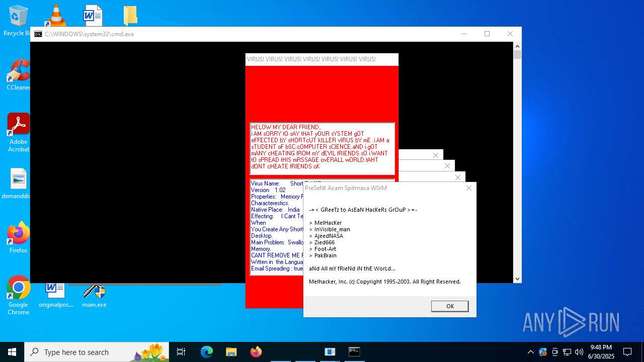Open the clock and date flyout
Image resolution: width=644 pixels, height=362 pixels.
601,352
